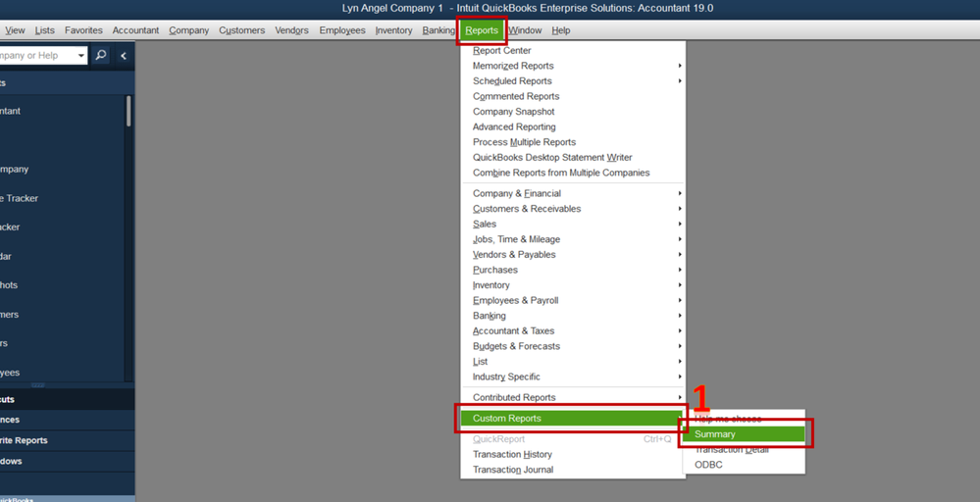Open the Employees menu
Image resolution: width=980 pixels, height=502 pixels.
click(342, 30)
